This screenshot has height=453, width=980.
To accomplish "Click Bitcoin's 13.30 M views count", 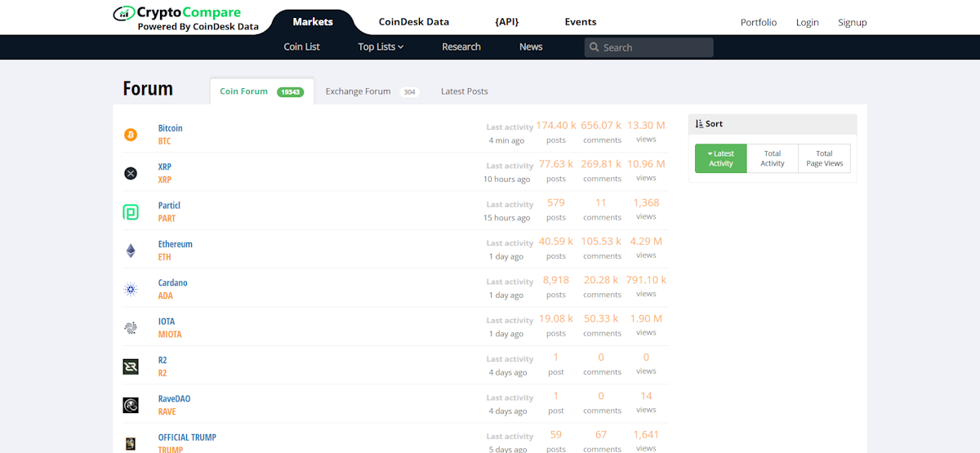I will [646, 125].
